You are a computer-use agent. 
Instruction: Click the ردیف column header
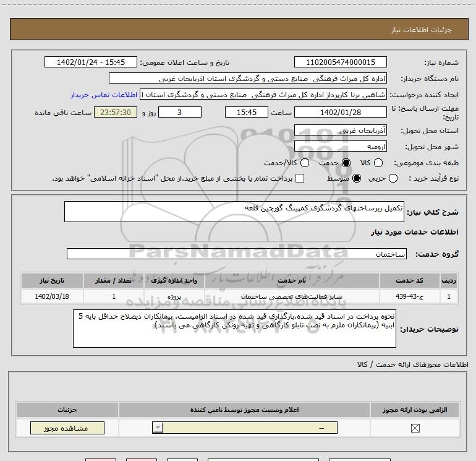point(449,280)
